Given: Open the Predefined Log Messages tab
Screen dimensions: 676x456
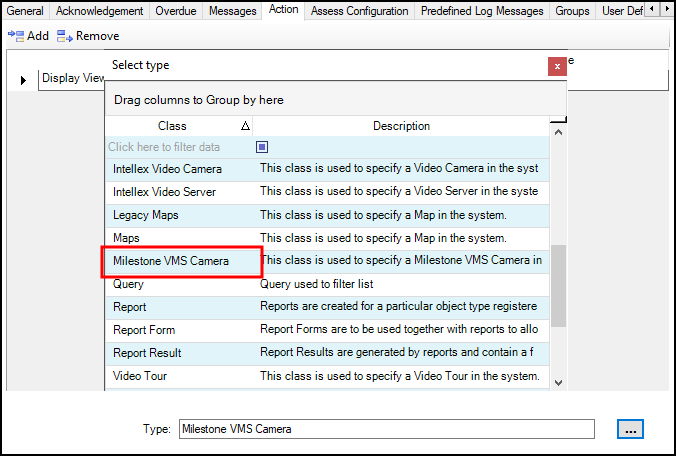Looking at the screenshot, I should coord(482,11).
